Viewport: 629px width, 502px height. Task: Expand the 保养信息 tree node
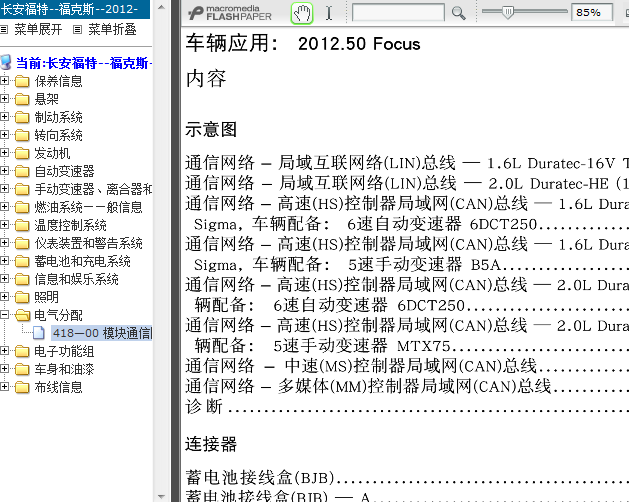[x=4, y=81]
